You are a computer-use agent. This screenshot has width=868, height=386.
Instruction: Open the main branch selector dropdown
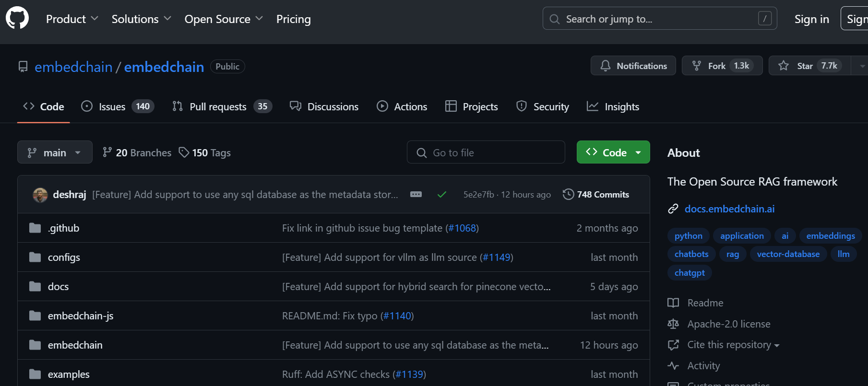tap(55, 152)
